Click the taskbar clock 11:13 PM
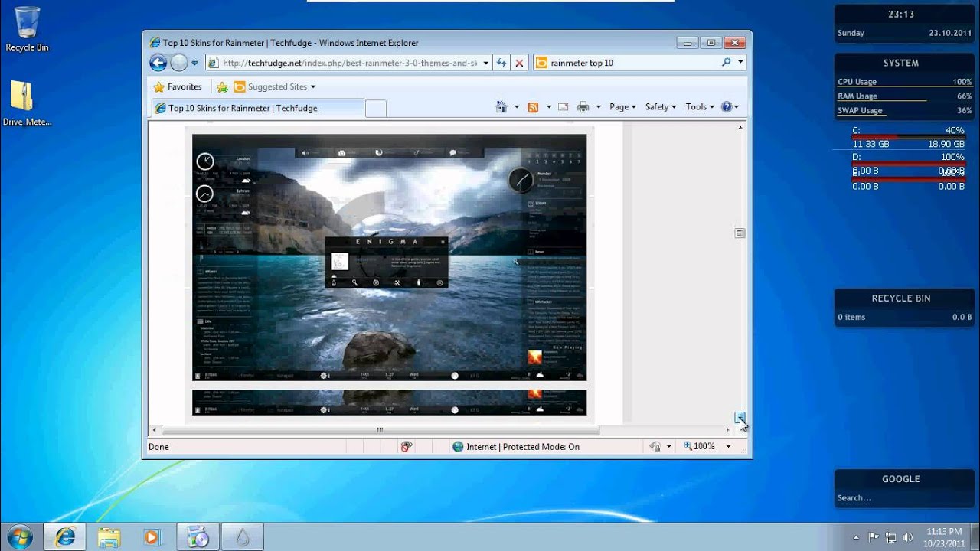Image resolution: width=980 pixels, height=551 pixels. pos(944,537)
